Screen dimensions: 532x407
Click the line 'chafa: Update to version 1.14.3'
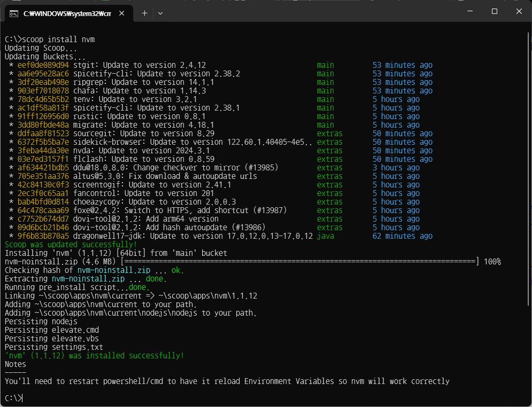point(140,90)
